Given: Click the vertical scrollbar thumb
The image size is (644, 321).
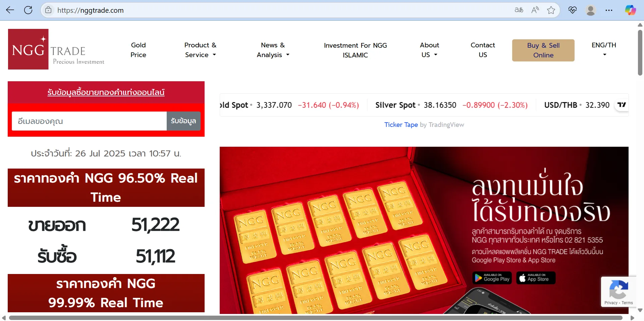Looking at the screenshot, I should tap(640, 53).
